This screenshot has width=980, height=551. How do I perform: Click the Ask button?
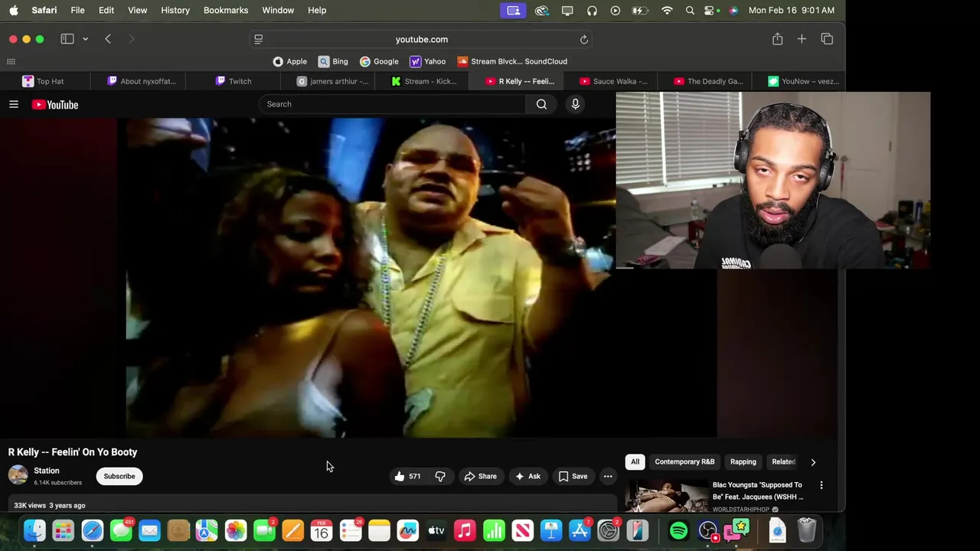coord(528,476)
